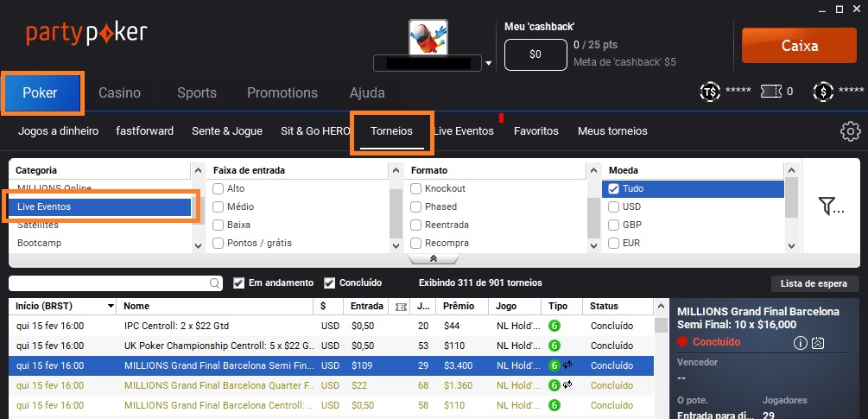Click the partypoker logo
The width and height of the screenshot is (868, 419).
[86, 34]
